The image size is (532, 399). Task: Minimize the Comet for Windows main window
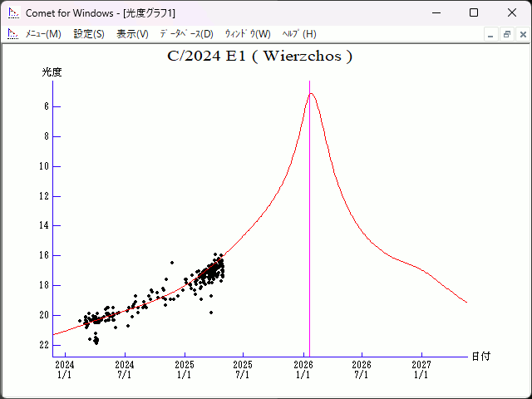(436, 13)
